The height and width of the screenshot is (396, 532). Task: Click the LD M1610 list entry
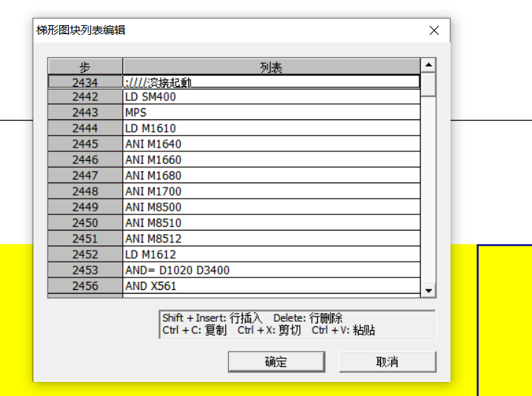click(x=271, y=128)
